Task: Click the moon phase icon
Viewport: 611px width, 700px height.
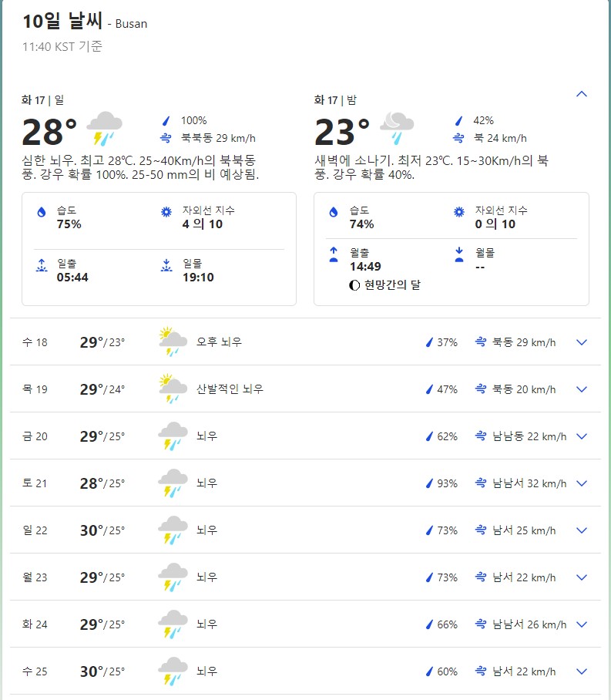Action: point(354,285)
